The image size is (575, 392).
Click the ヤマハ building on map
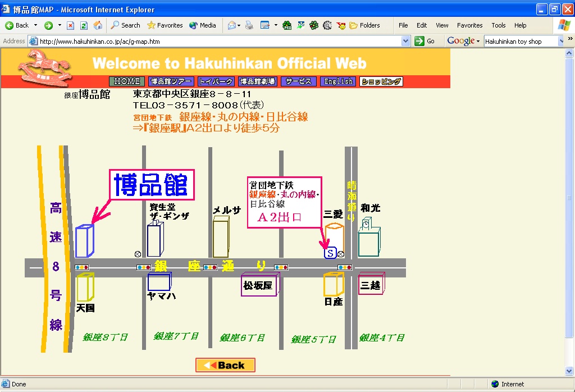(159, 281)
